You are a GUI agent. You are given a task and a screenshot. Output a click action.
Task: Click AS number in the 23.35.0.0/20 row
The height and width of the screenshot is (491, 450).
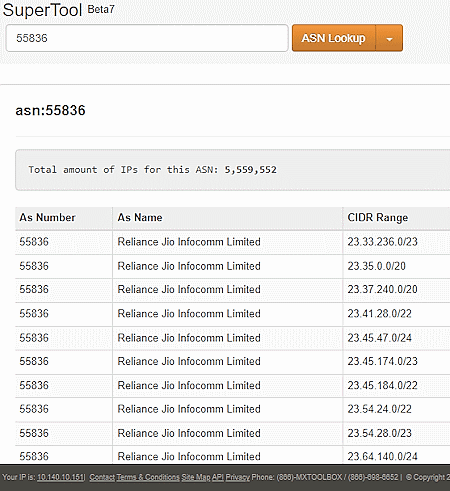[34, 266]
